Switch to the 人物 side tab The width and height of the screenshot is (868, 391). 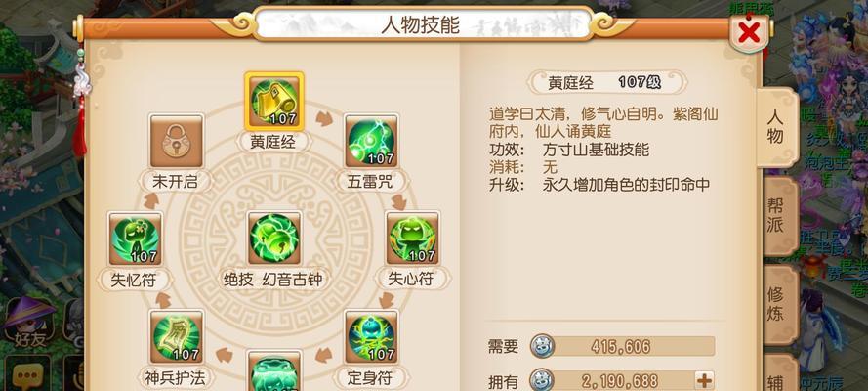pyautogui.click(x=776, y=127)
